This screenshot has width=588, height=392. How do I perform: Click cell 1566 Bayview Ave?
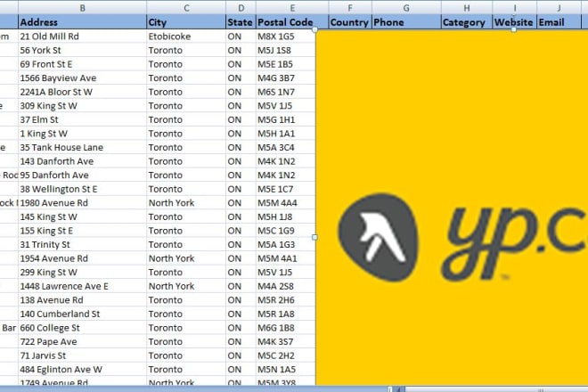pyautogui.click(x=82, y=78)
